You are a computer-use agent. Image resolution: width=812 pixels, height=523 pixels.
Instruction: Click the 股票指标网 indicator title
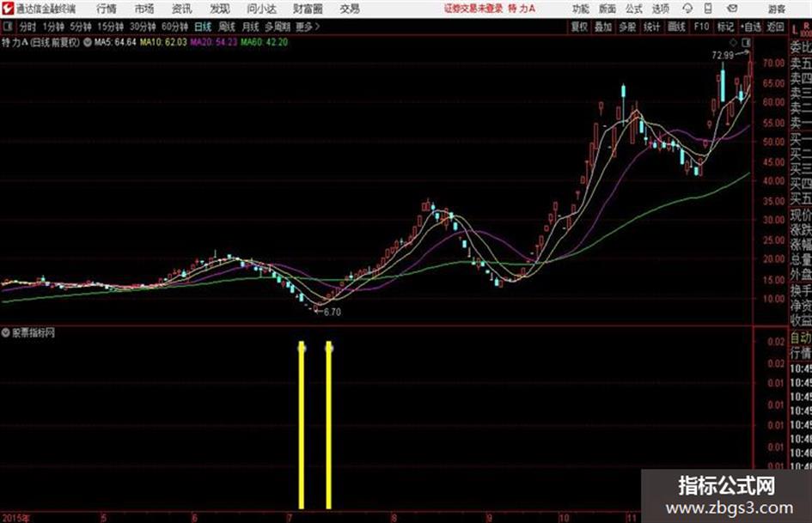tap(34, 333)
